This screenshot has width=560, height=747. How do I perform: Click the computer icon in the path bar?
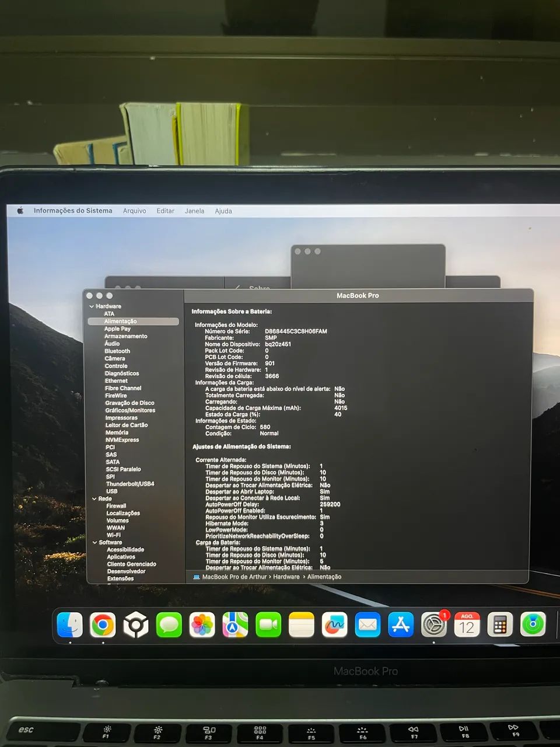(197, 577)
